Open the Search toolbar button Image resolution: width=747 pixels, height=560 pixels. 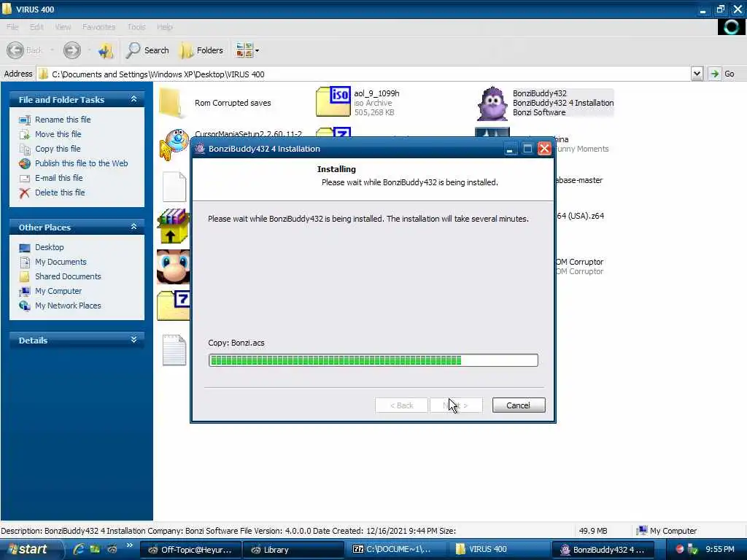point(147,50)
